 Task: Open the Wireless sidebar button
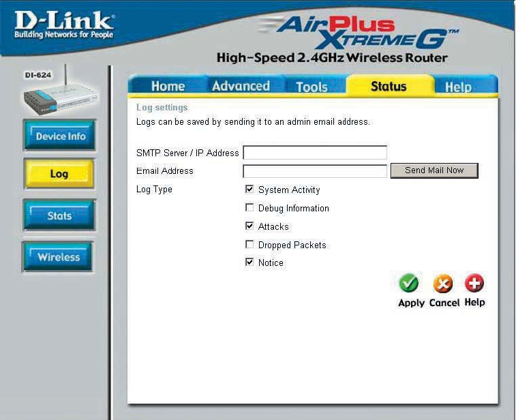58,256
